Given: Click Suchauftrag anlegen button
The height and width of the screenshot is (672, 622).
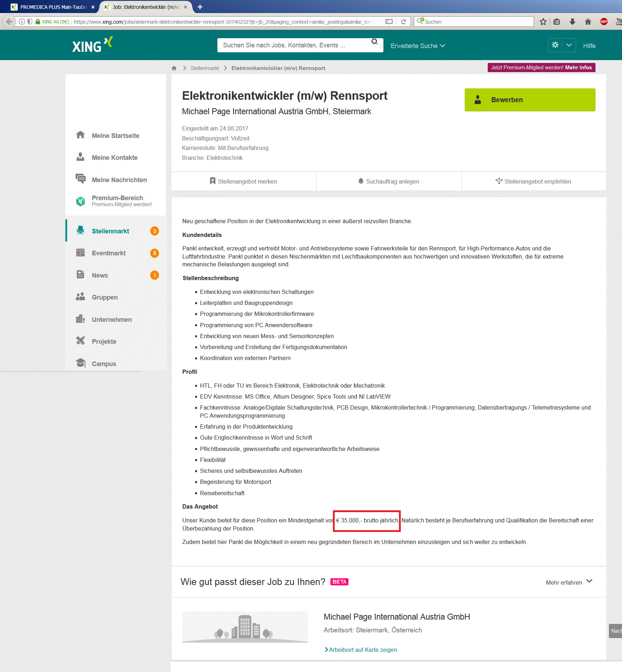Looking at the screenshot, I should pos(389,181).
